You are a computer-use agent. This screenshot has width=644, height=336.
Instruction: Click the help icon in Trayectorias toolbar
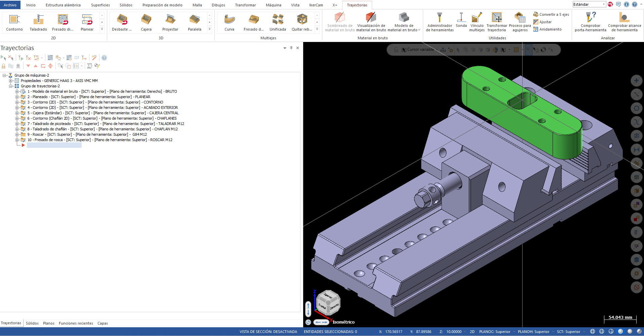click(x=104, y=58)
